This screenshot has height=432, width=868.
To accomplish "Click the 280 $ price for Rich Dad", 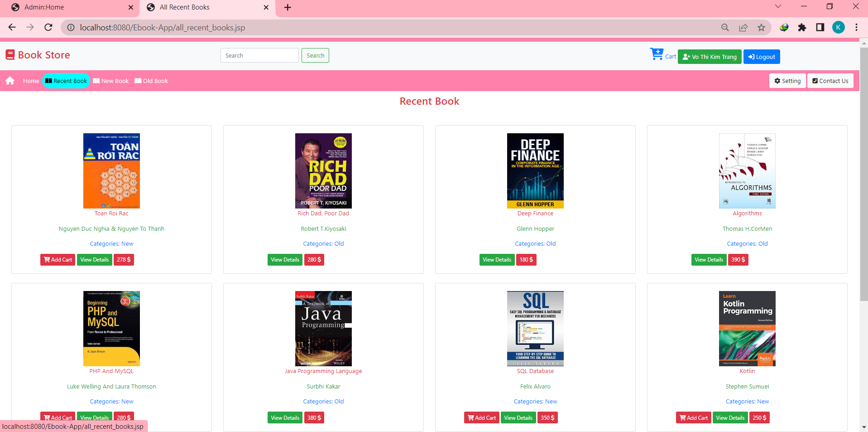I will (314, 260).
